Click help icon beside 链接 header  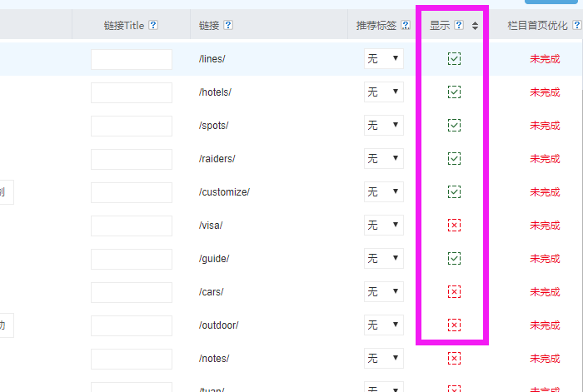pyautogui.click(x=228, y=26)
